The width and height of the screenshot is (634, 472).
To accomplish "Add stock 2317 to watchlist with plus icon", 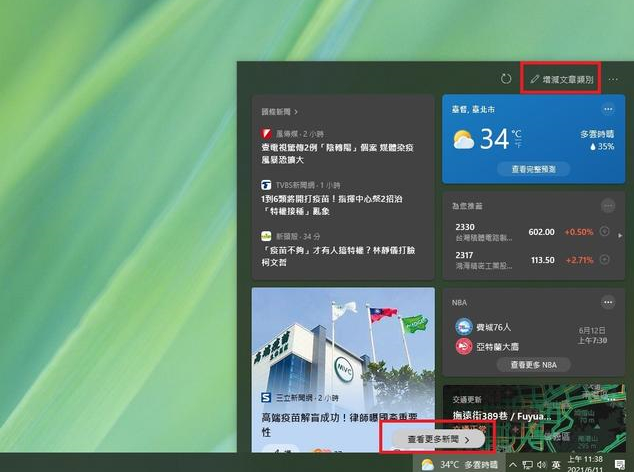I will click(x=604, y=259).
